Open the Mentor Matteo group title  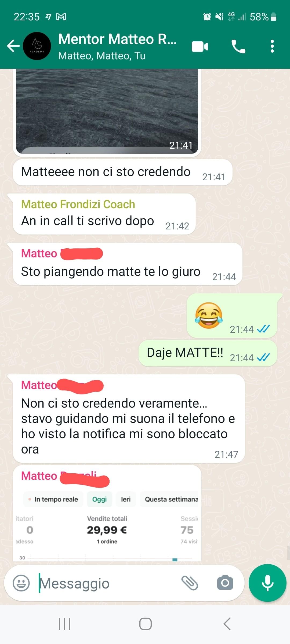118,39
